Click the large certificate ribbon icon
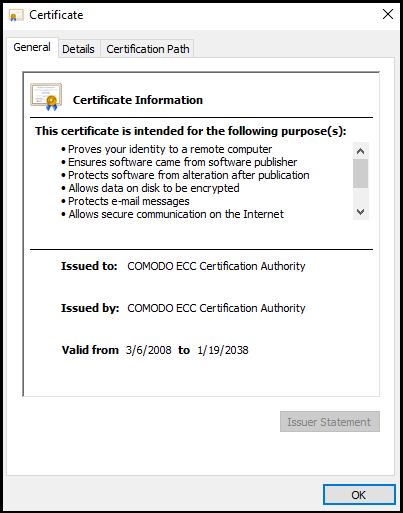Viewport: 403px width, 513px height. tap(46, 97)
